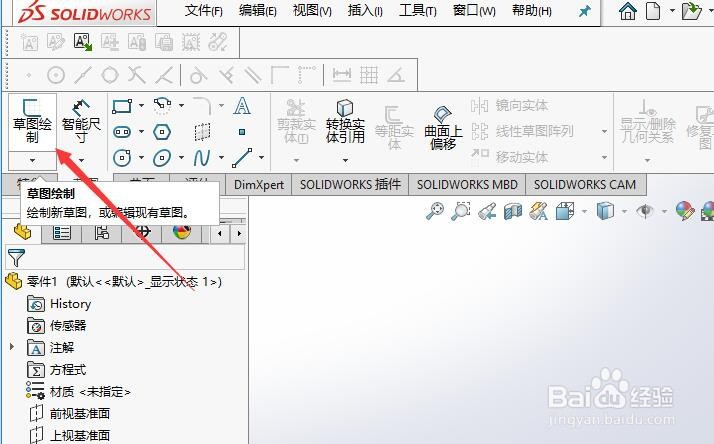
Task: Open the DisplayManager color ball tab
Action: 182,233
